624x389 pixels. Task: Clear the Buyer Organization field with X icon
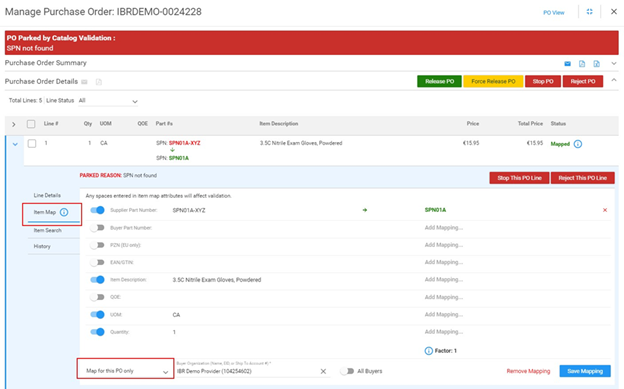(323, 371)
